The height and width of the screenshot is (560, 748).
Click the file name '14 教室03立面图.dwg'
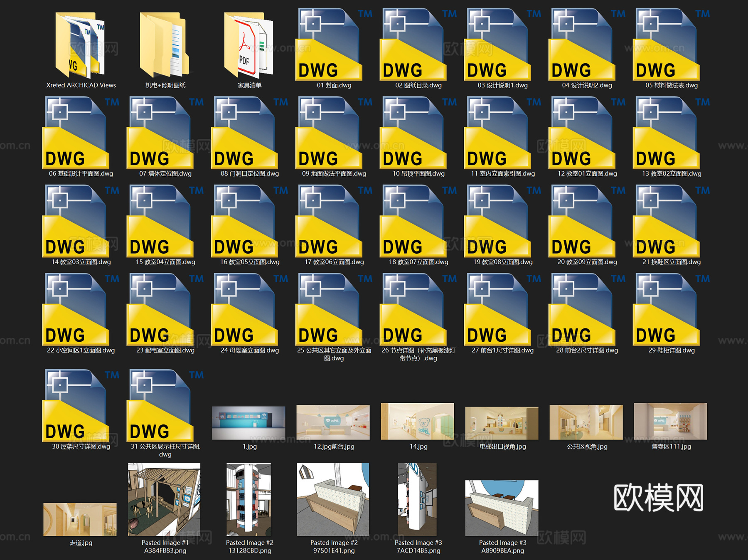click(81, 262)
